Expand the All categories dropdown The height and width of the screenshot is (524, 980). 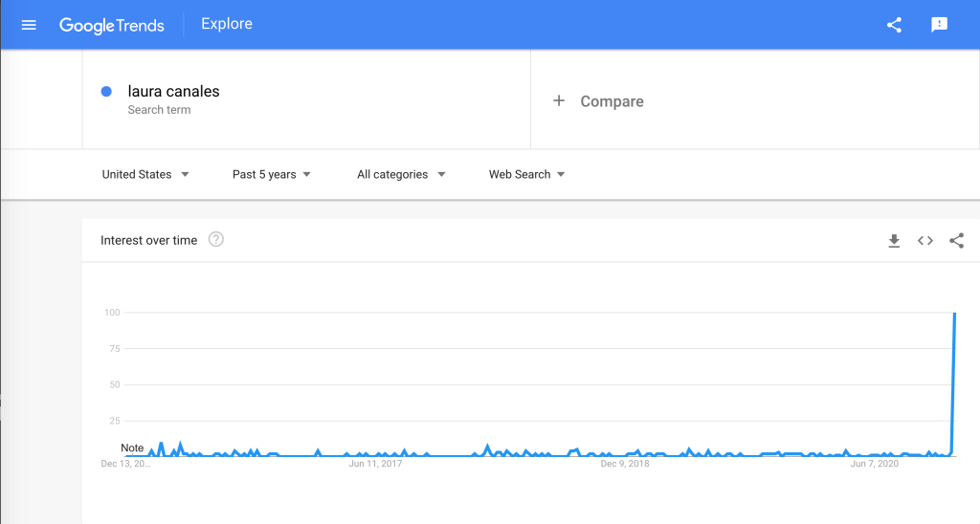[401, 174]
